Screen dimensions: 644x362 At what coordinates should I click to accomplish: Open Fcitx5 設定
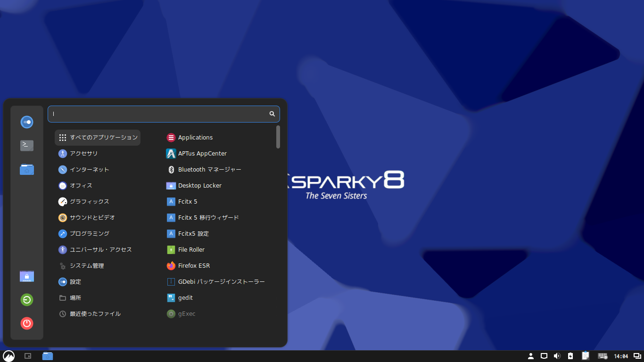(218, 234)
